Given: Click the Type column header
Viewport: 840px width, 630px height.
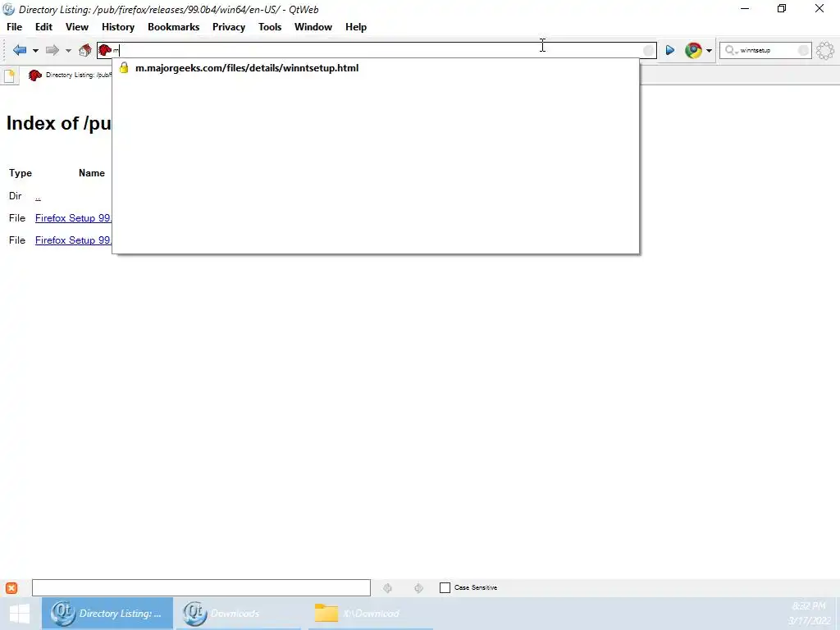Looking at the screenshot, I should (21, 173).
